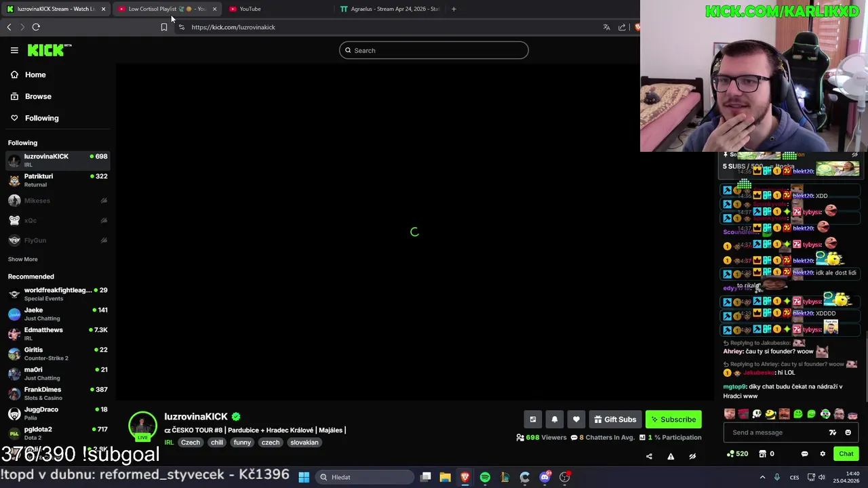Click the funny tag
The width and height of the screenshot is (868, 488).
click(242, 443)
